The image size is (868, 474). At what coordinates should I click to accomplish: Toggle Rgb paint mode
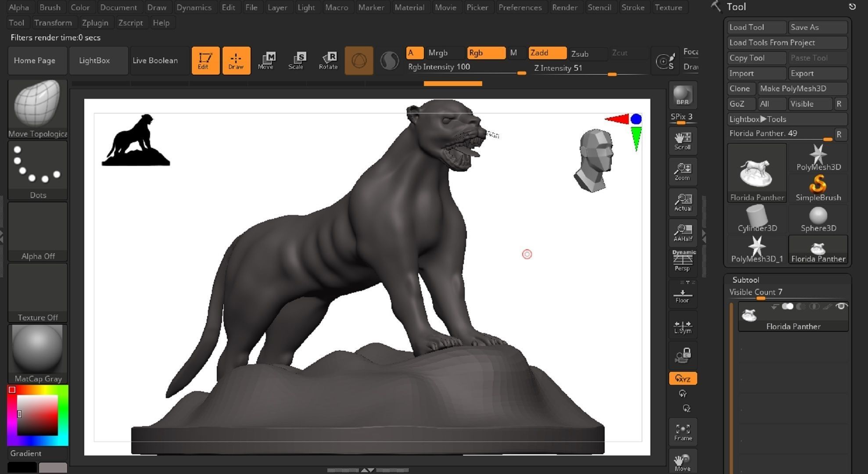pyautogui.click(x=486, y=53)
